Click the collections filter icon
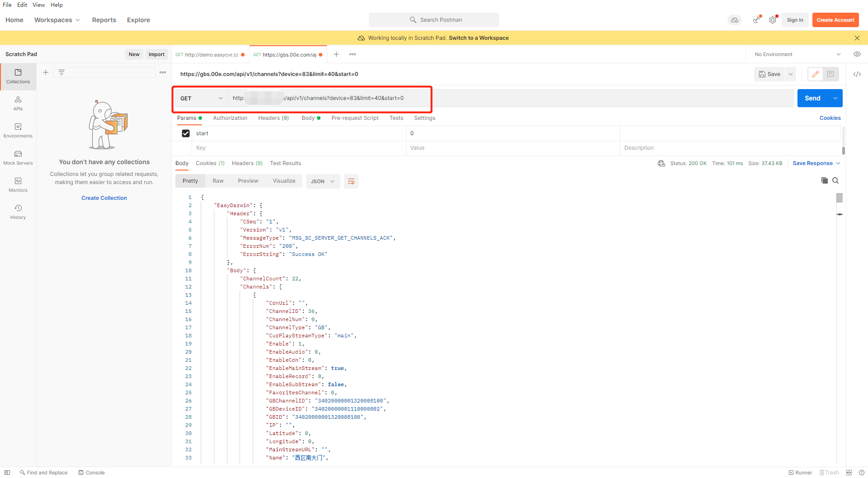The height and width of the screenshot is (478, 868). [x=61, y=72]
